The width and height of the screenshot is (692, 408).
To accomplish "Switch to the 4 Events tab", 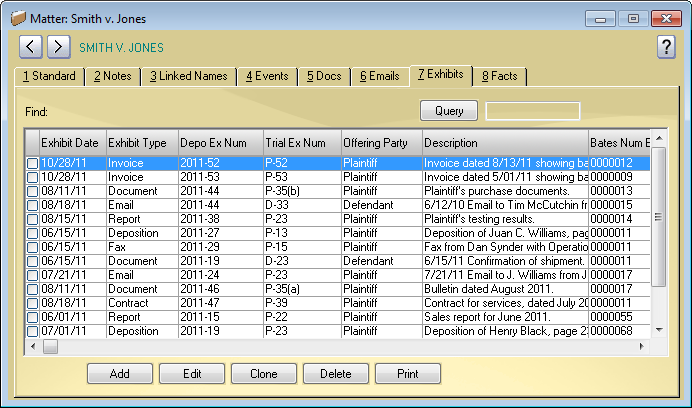I will pos(267,76).
